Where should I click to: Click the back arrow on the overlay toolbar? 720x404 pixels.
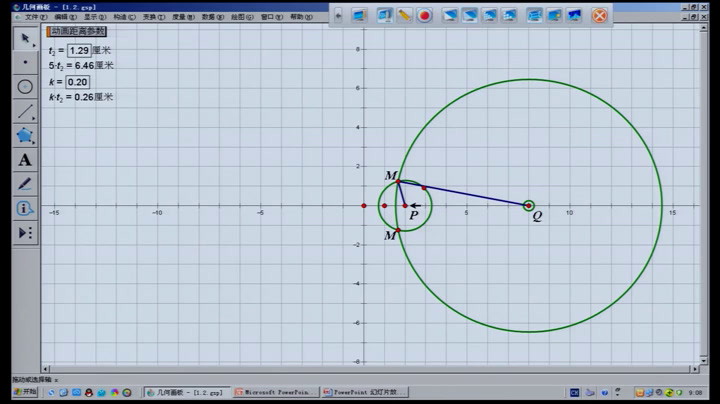[338, 16]
